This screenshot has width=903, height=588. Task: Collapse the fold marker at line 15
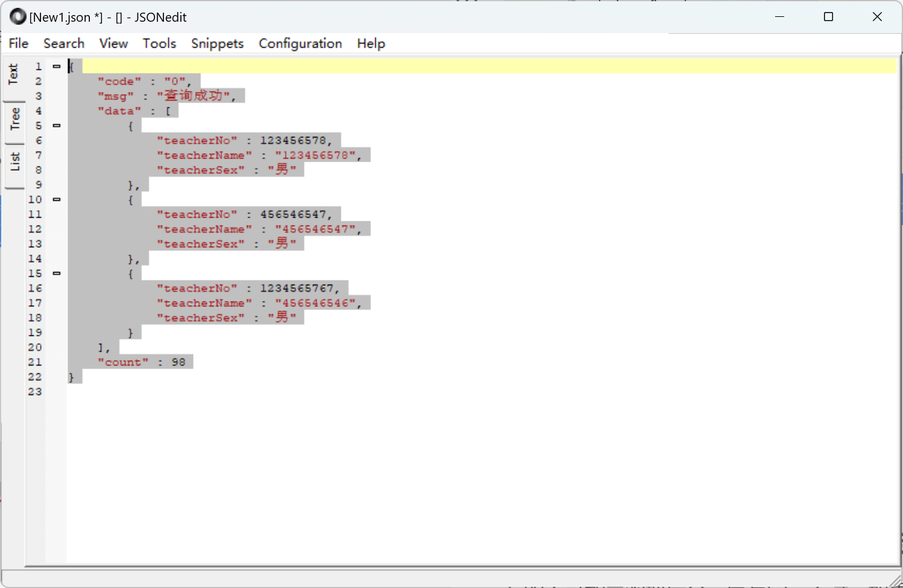(x=57, y=273)
